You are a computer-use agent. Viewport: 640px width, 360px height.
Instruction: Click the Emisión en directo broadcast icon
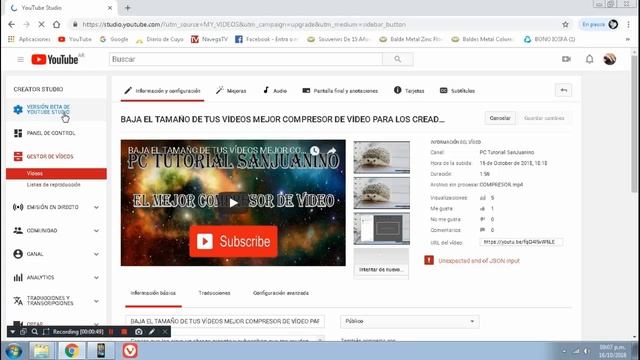point(18,207)
